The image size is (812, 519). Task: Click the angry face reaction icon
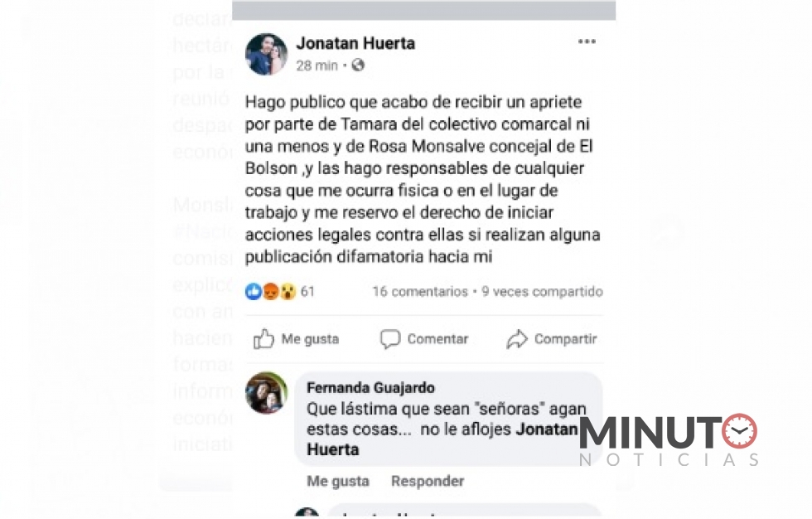coord(271,292)
